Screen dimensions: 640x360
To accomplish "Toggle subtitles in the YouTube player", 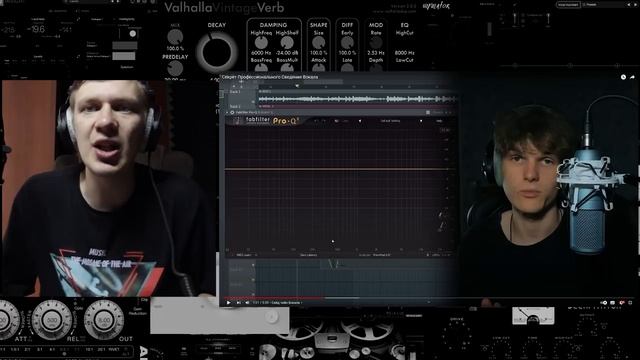I will [x=613, y=302].
